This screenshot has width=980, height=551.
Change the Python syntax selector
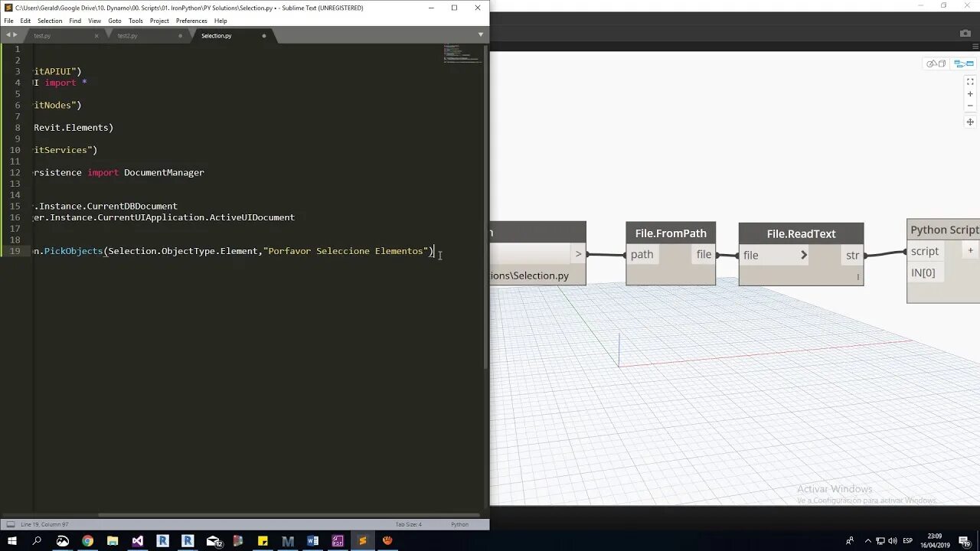click(459, 524)
